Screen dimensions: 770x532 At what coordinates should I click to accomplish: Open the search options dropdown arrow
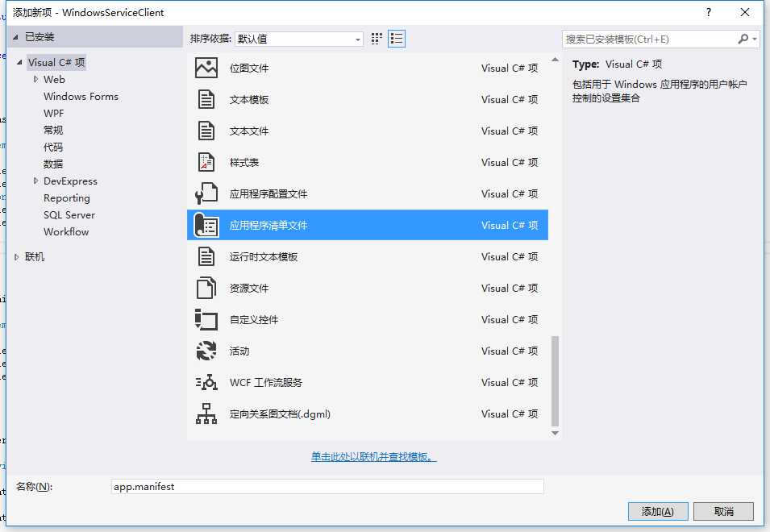pos(755,39)
